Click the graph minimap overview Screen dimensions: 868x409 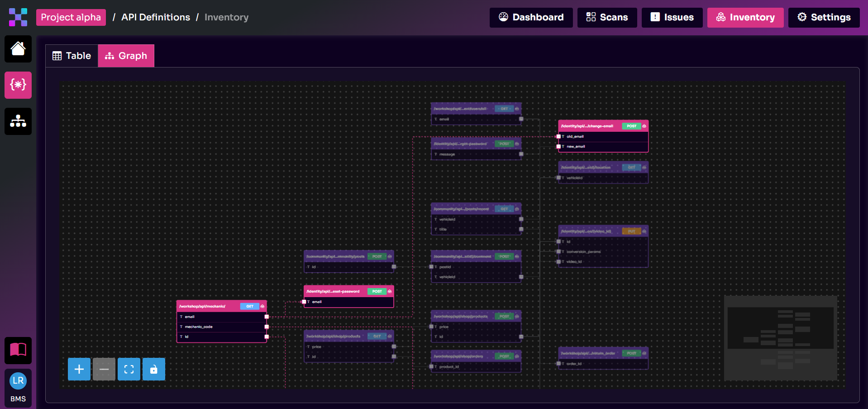[x=780, y=338]
